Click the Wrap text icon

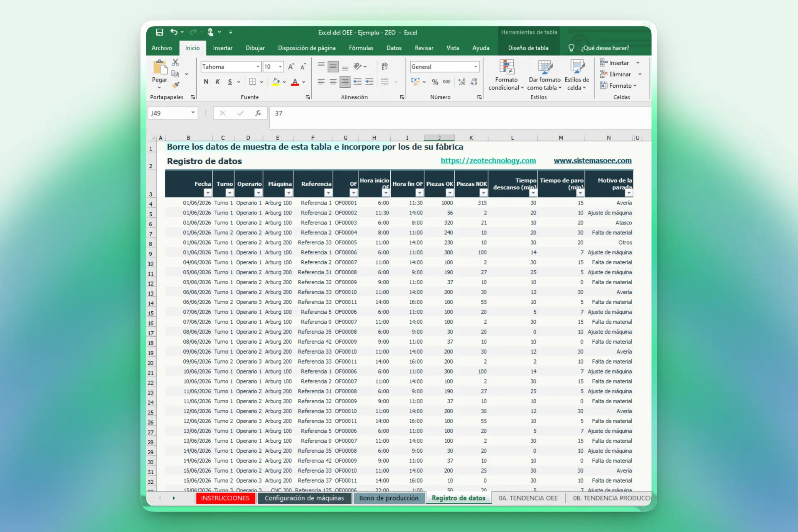[384, 66]
